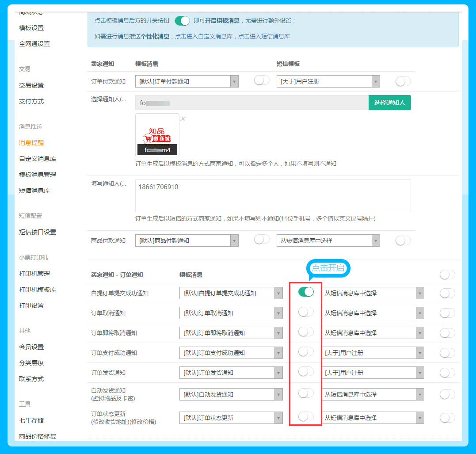Click the 选择通知人 button
The image size is (476, 454).
[389, 103]
